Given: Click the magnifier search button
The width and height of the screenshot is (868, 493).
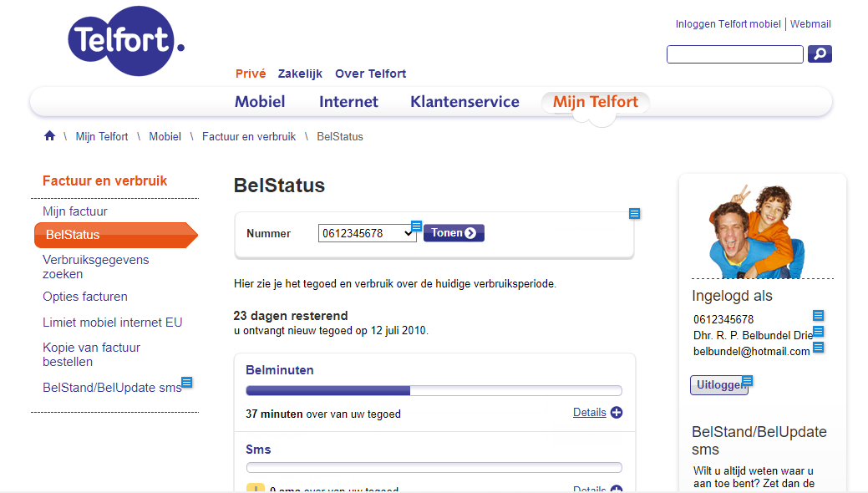Looking at the screenshot, I should coord(820,53).
